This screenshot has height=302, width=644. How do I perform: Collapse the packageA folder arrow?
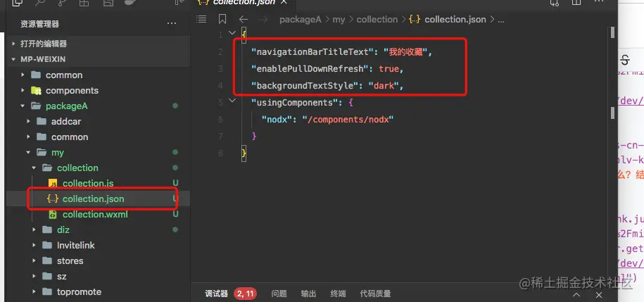[23, 106]
